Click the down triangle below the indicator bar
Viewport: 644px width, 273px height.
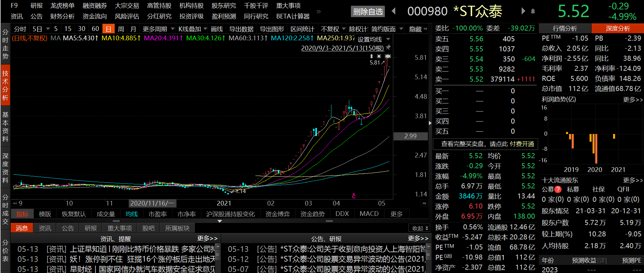coord(220,221)
